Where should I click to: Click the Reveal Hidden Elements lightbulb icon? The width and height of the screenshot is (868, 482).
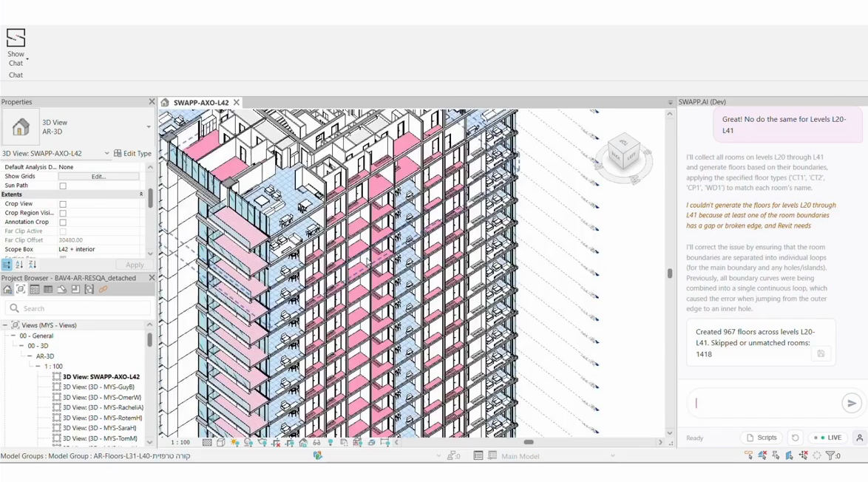330,443
